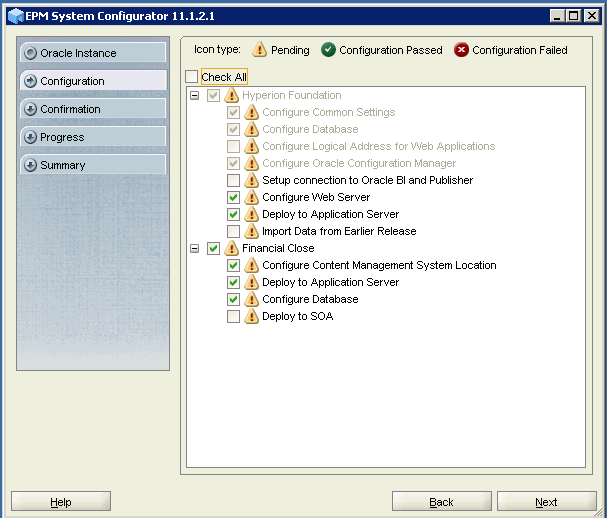The width and height of the screenshot is (607, 518).
Task: Click the Help button
Action: 61,502
